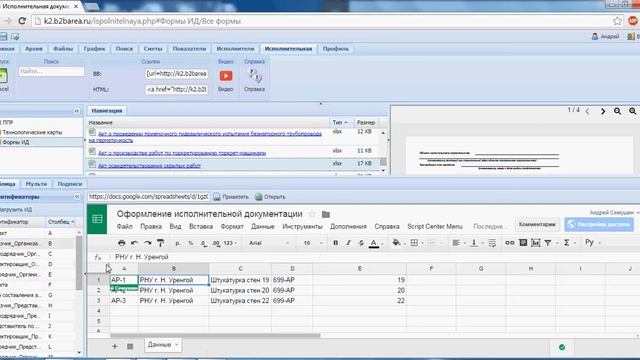Screen dimensions: 640x360
Task: Open the 123 number format dropdown
Action: (x=230, y=243)
